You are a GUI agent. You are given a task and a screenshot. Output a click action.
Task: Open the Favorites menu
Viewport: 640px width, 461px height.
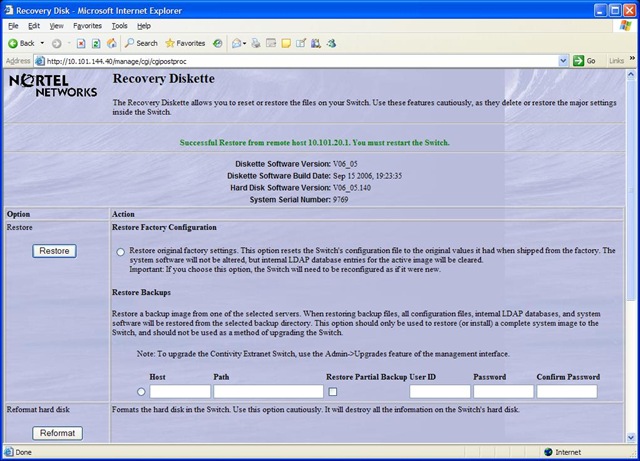point(87,26)
